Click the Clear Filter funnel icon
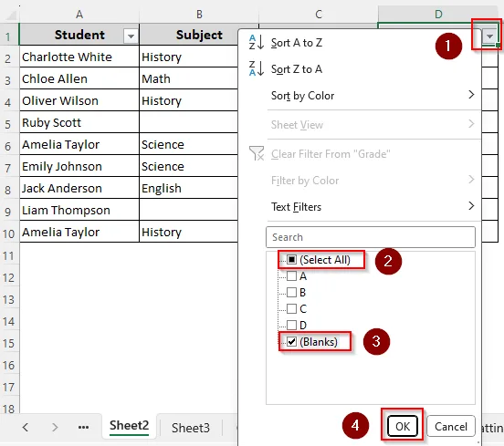The width and height of the screenshot is (504, 446). point(257,153)
